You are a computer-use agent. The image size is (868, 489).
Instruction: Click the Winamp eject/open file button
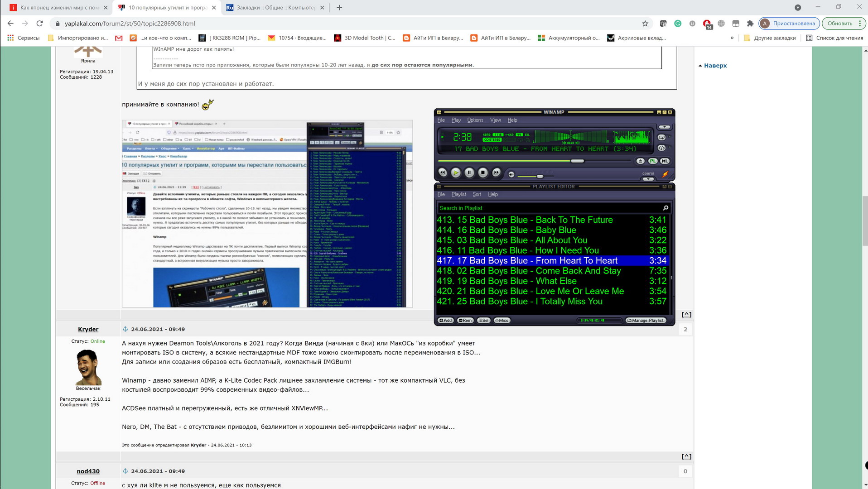point(640,161)
